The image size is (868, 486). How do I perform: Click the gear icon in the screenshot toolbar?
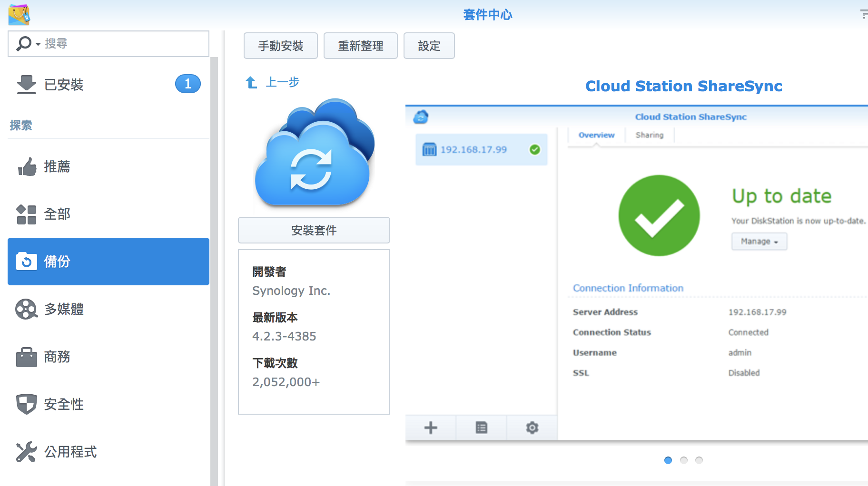coord(532,428)
